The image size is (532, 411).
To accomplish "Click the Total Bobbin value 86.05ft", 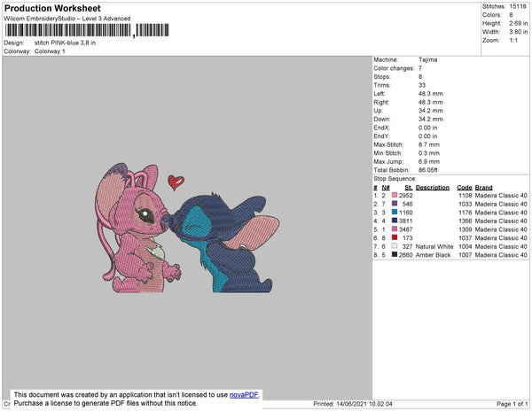I will (428, 170).
